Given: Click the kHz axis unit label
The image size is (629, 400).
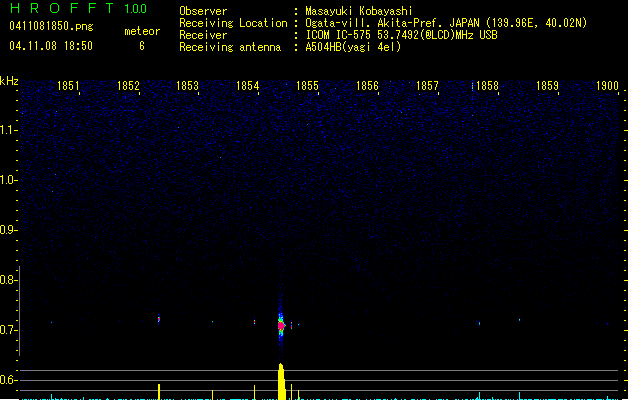Looking at the screenshot, I should click(9, 81).
